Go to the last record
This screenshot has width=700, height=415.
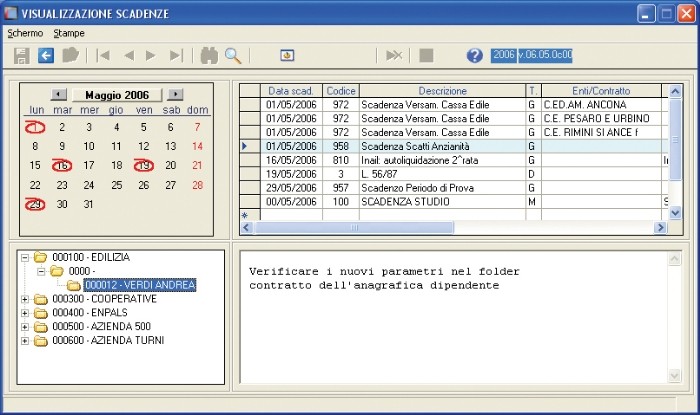click(x=176, y=56)
